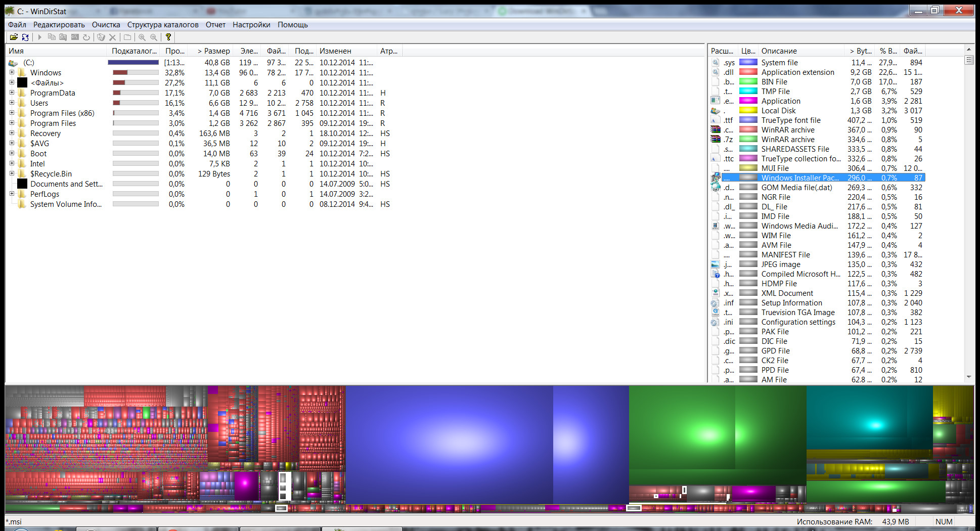The width and height of the screenshot is (980, 531).
Task: Refresh all drives with the blue arrows icon
Action: tap(25, 36)
